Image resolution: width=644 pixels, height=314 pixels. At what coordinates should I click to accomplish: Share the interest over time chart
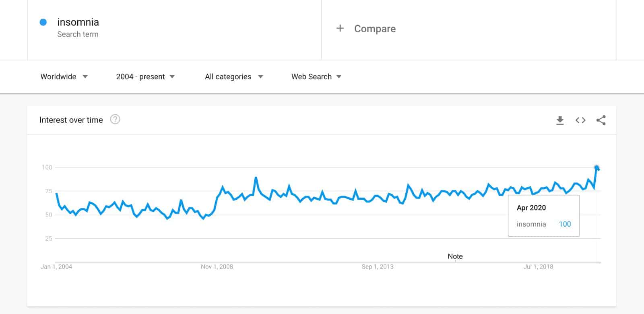tap(601, 120)
